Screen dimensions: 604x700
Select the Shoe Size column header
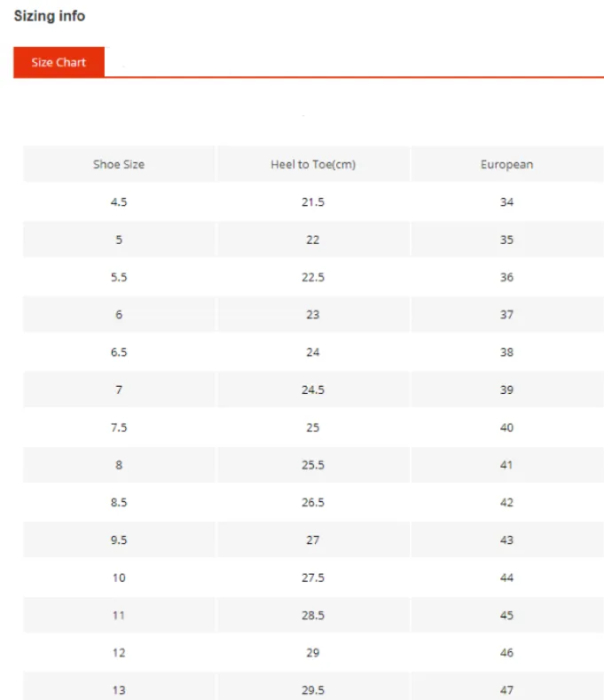coord(119,164)
